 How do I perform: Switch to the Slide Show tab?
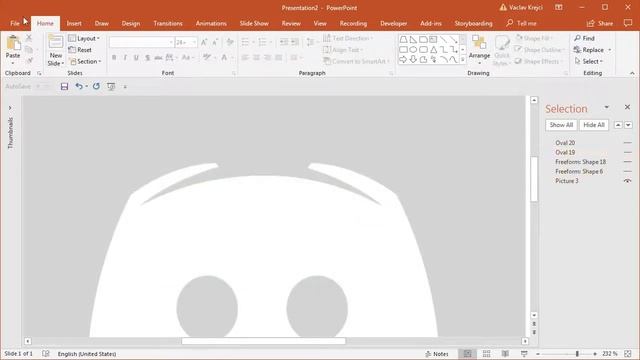[x=254, y=23]
